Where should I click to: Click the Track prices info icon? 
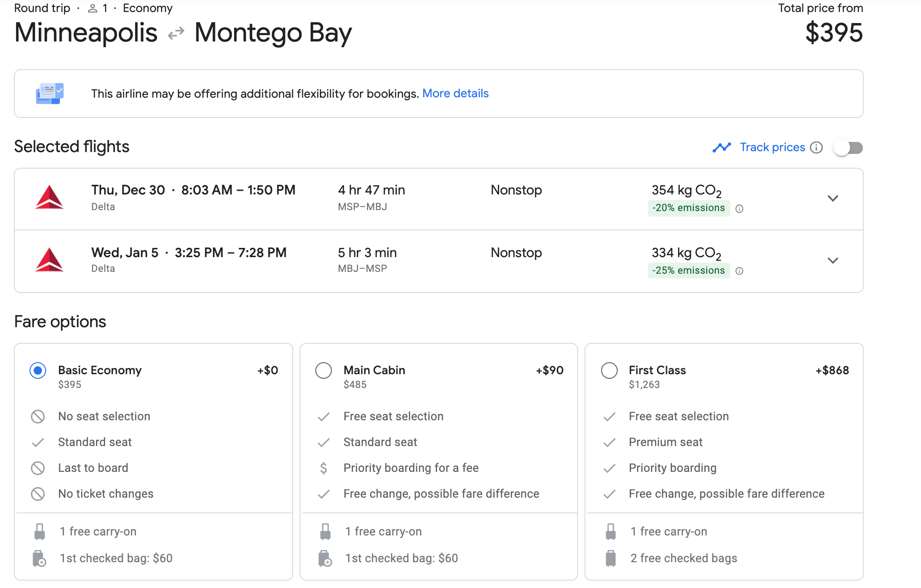tap(816, 147)
